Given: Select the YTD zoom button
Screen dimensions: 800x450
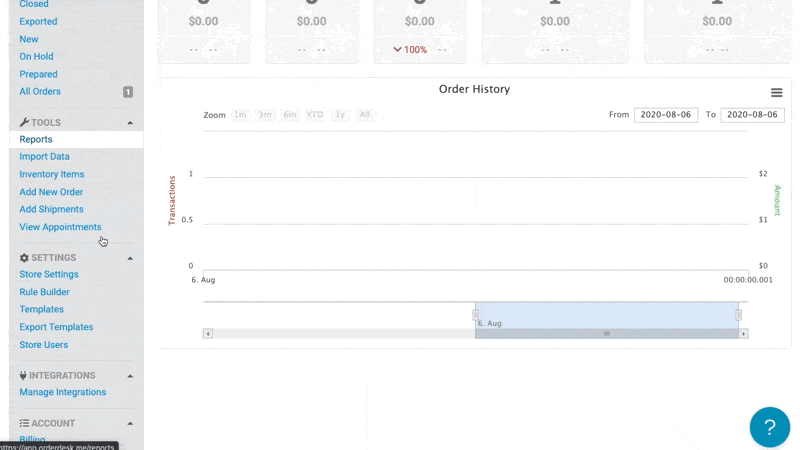Looking at the screenshot, I should pyautogui.click(x=315, y=115).
